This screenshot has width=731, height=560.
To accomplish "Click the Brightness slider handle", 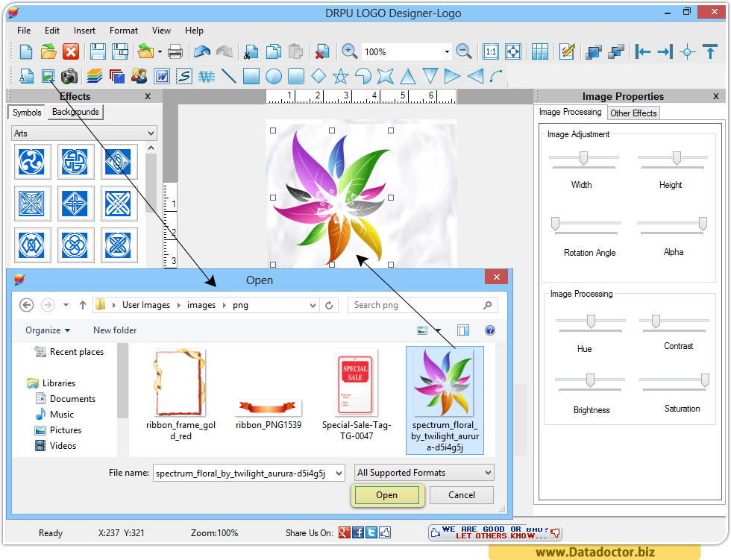I will pos(590,380).
